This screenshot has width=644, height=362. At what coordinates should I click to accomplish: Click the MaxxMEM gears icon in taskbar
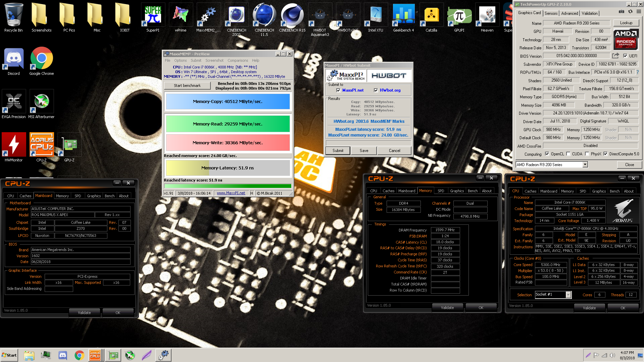[x=163, y=355]
